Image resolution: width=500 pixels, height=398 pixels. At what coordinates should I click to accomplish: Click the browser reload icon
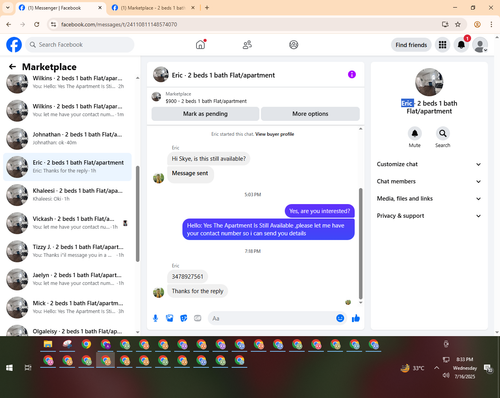point(37,24)
